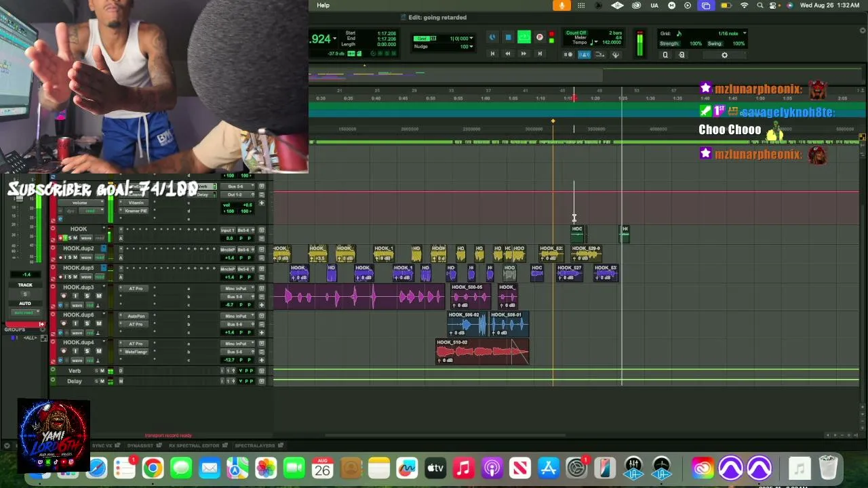Open the Help menu
The height and width of the screenshot is (488, 868).
[323, 5]
